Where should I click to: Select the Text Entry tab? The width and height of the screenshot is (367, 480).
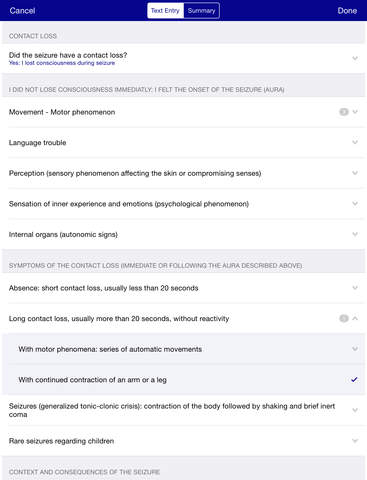pos(165,11)
